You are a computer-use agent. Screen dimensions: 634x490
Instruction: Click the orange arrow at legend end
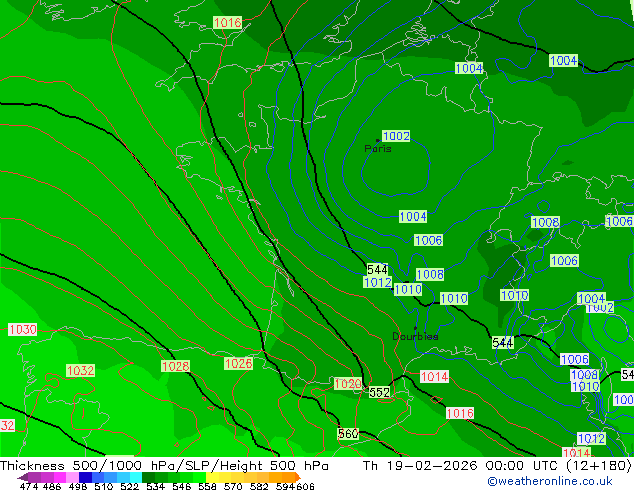pos(298,477)
